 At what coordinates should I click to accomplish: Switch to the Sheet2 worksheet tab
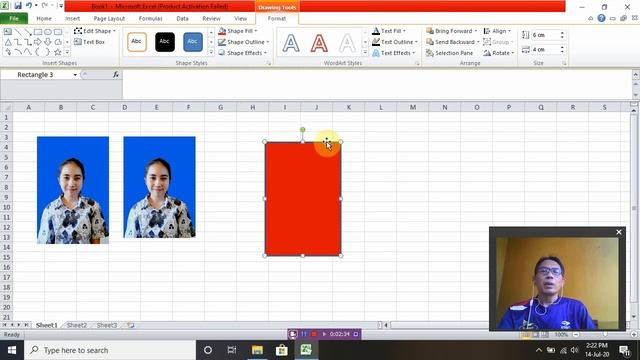[x=77, y=325]
